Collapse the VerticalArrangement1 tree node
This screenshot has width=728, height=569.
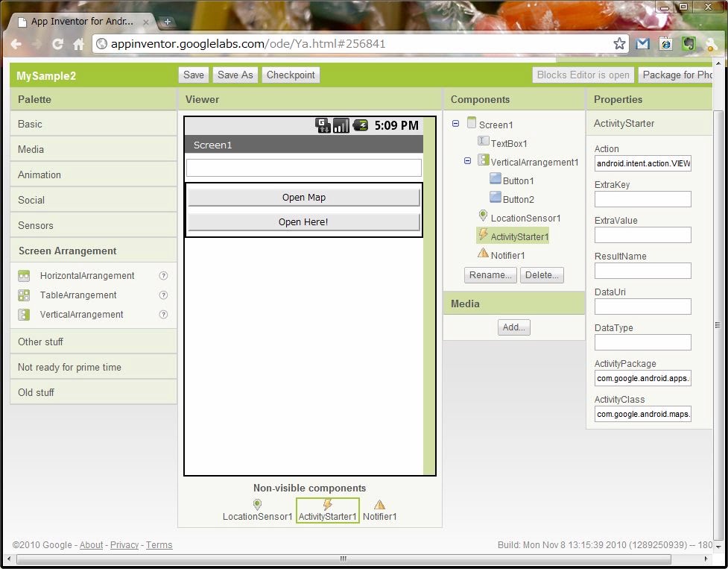(467, 161)
